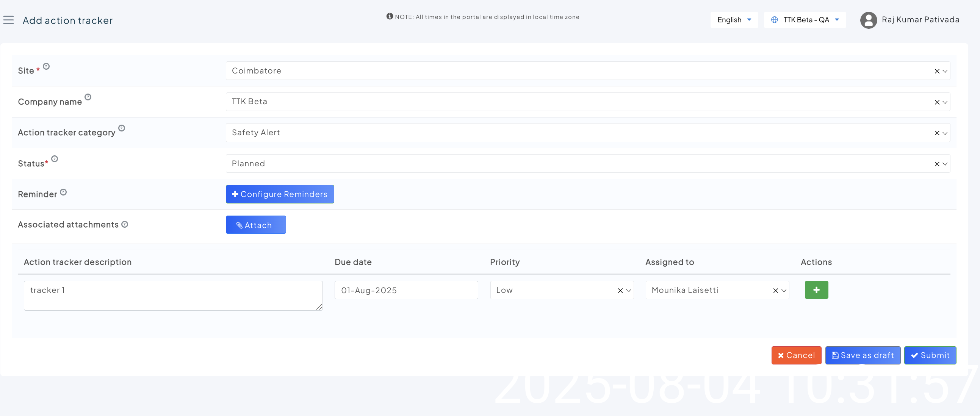Click the Attach button

[256, 225]
